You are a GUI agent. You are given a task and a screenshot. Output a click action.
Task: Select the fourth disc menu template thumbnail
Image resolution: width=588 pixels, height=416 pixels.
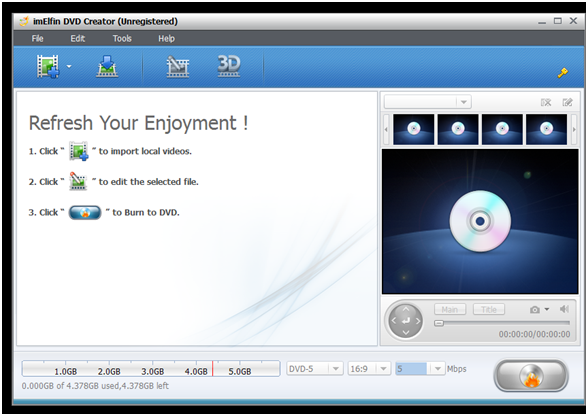point(546,129)
